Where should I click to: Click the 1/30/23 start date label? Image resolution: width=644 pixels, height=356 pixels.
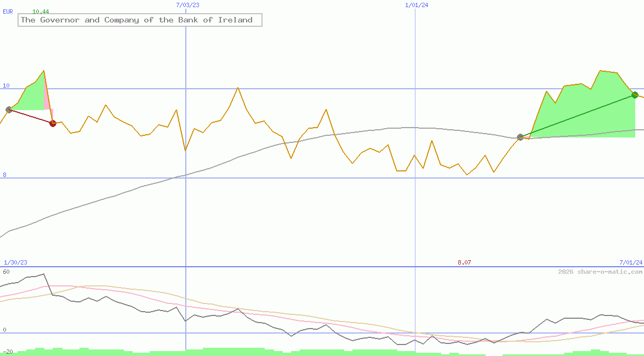point(15,263)
